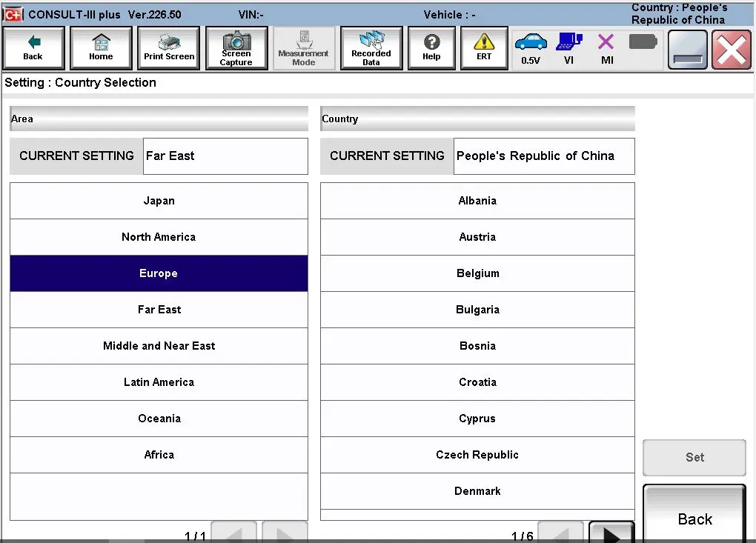Choose North America as the area
This screenshot has height=543, width=756.
pyautogui.click(x=159, y=237)
